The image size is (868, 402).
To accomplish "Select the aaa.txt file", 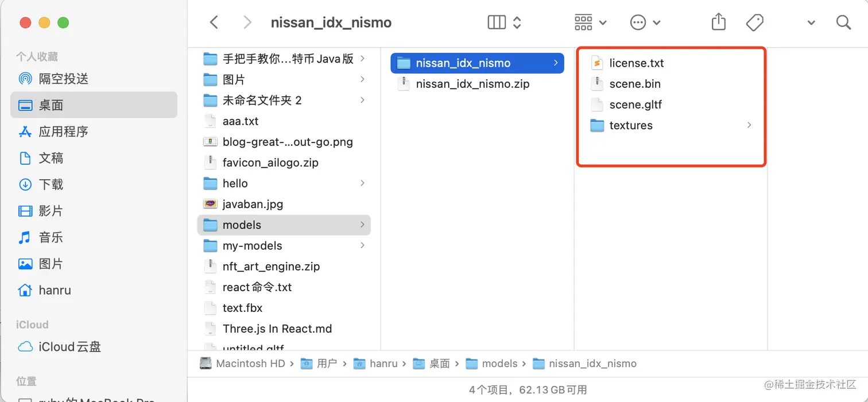I will click(x=284, y=121).
